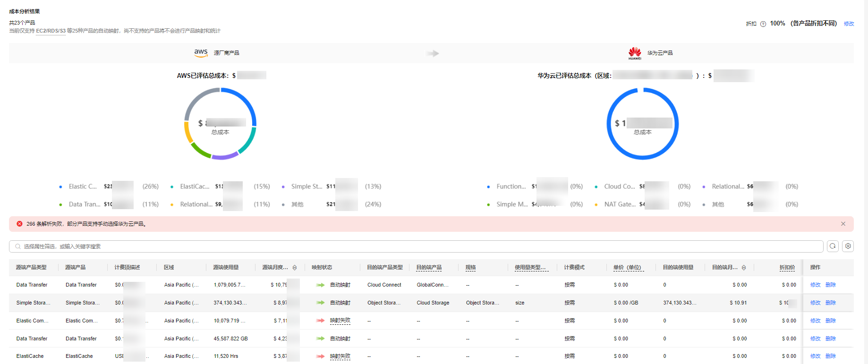Click the red error icon in the parse-failure alert
Image resolution: width=868 pixels, height=364 pixels.
(19, 224)
